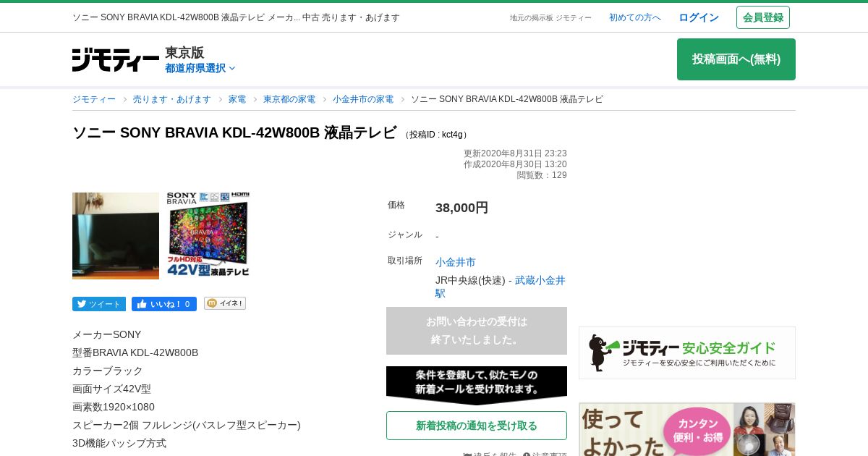The height and width of the screenshot is (456, 868).
Task: Open the 初めての方へ link
Action: [635, 17]
